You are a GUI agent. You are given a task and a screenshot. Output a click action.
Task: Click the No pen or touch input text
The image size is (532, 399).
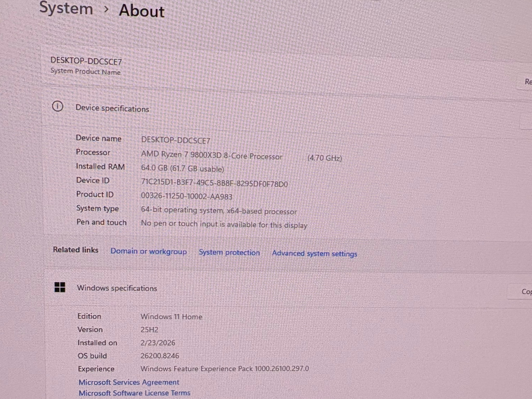click(224, 224)
